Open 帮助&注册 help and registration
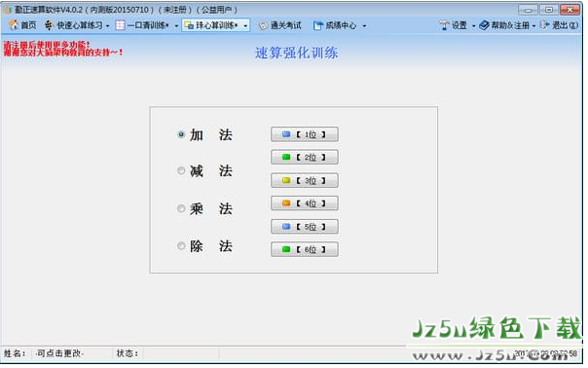The height and width of the screenshot is (368, 588). click(x=504, y=25)
